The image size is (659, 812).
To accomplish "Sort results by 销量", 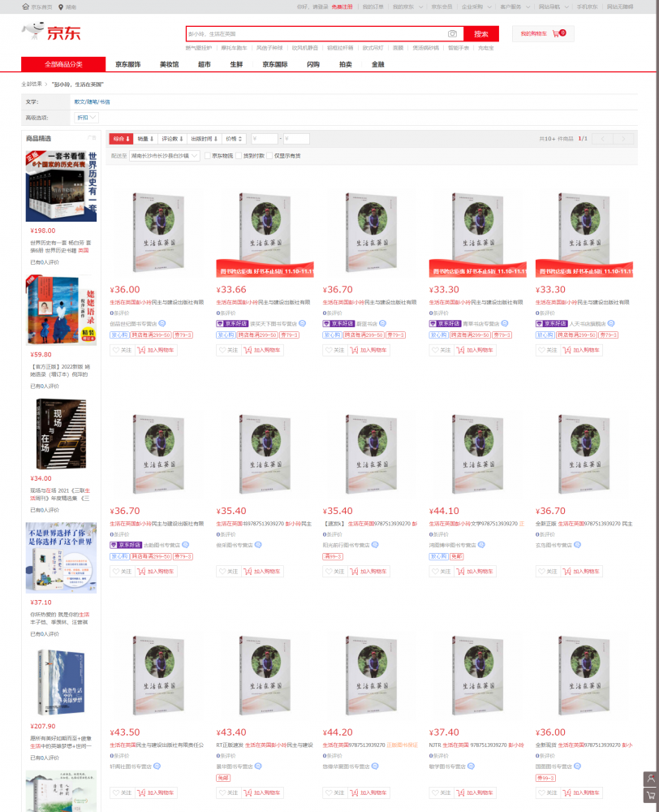I will click(x=145, y=139).
